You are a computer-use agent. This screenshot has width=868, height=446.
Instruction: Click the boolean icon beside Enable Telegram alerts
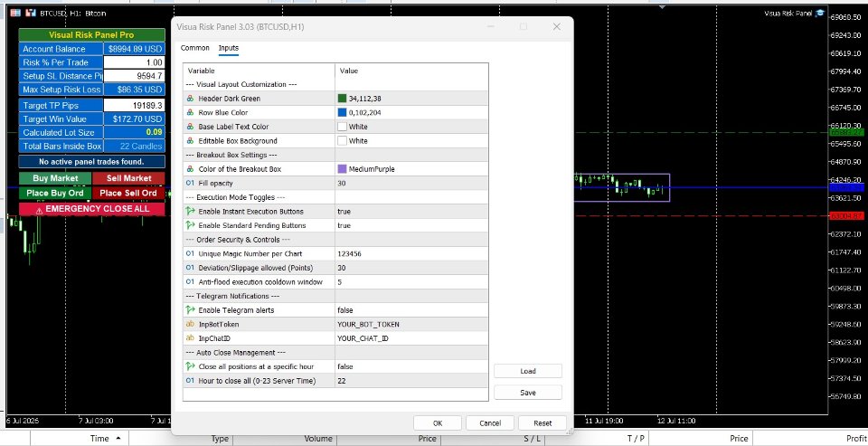point(190,310)
